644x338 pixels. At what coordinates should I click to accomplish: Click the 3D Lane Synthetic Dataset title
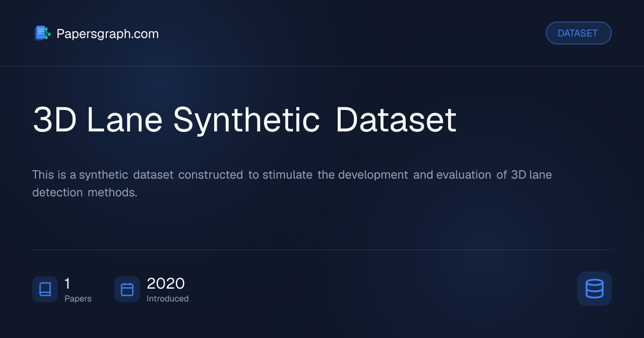point(244,120)
